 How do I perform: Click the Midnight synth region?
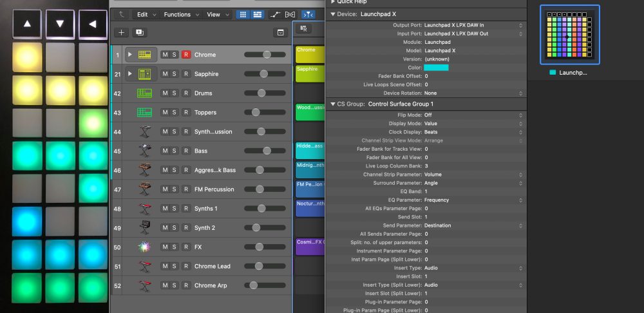click(x=310, y=169)
